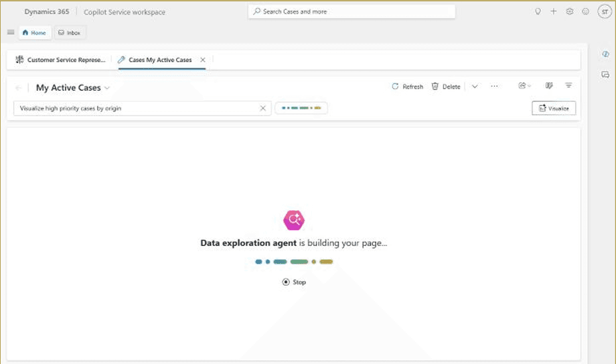
Task: Open the chat panel icon on right rail
Action: pyautogui.click(x=605, y=74)
